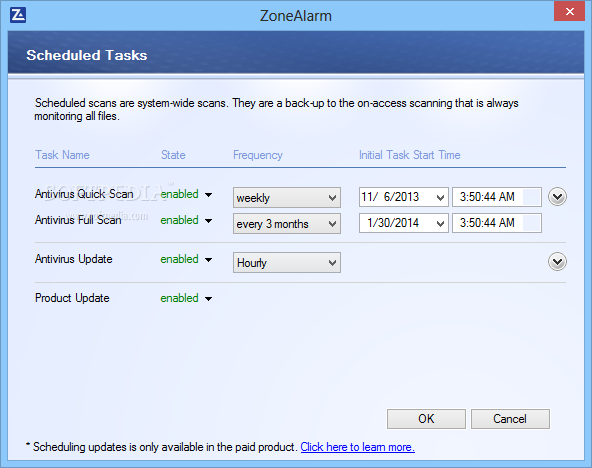Open the Click here to learn more link
Screen dimensions: 592x468
pyautogui.click(x=358, y=447)
